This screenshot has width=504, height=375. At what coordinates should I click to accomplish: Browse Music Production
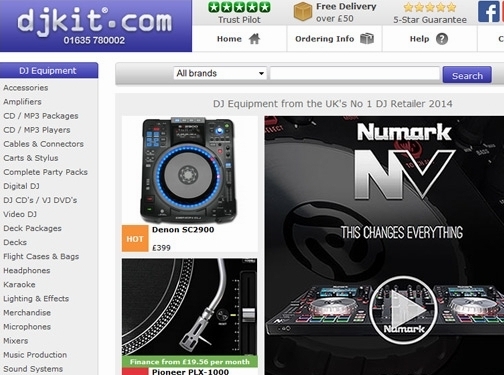pyautogui.click(x=35, y=355)
